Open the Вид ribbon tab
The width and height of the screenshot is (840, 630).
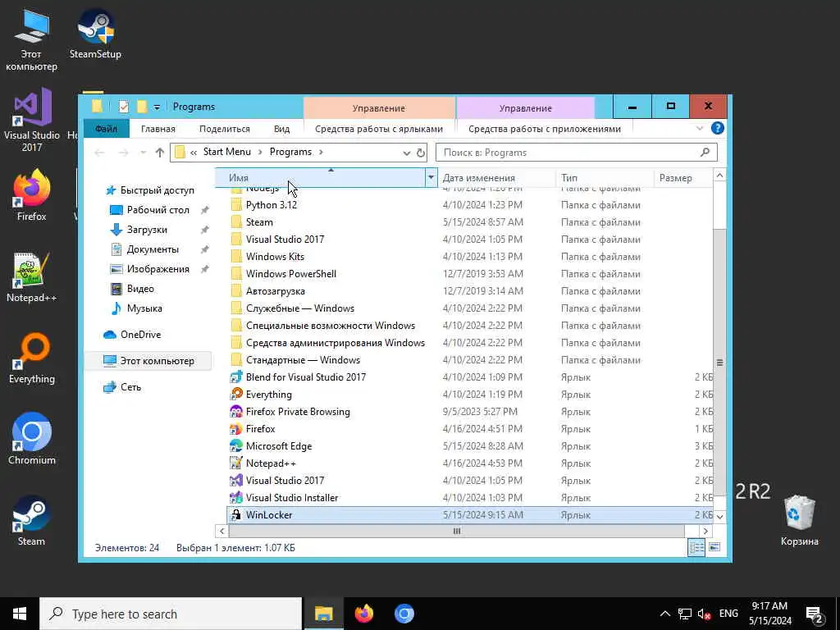coord(282,129)
